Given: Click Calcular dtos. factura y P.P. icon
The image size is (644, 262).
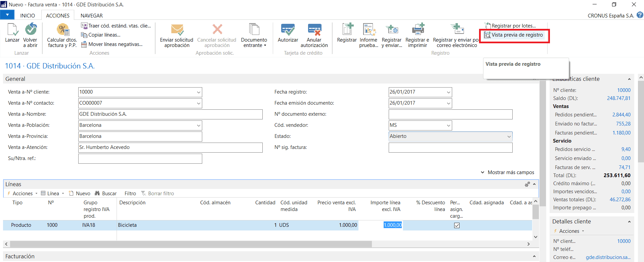Looking at the screenshot, I should 62,30.
